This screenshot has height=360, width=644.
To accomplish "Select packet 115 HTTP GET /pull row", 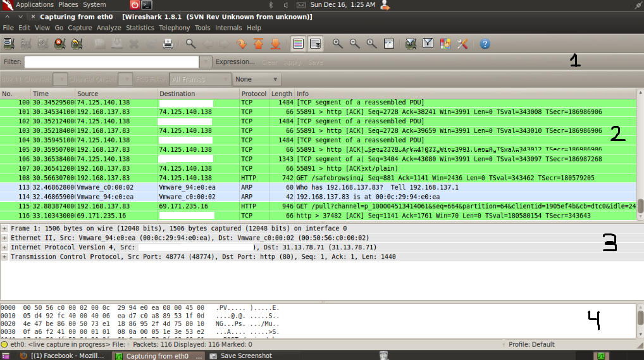I will 318,206.
